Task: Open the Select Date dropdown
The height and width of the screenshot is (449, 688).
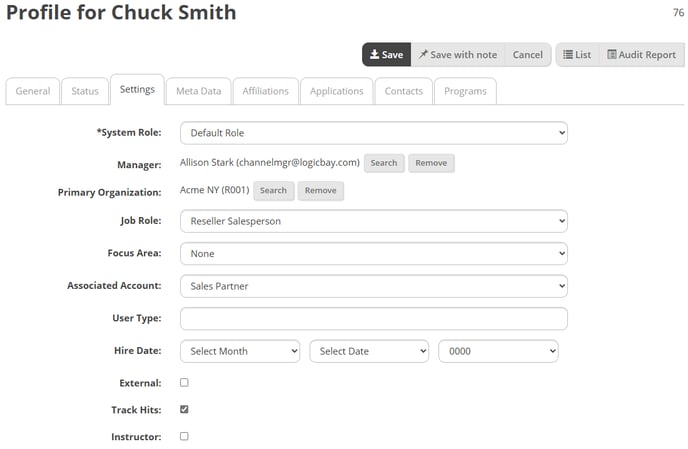Action: tap(369, 351)
